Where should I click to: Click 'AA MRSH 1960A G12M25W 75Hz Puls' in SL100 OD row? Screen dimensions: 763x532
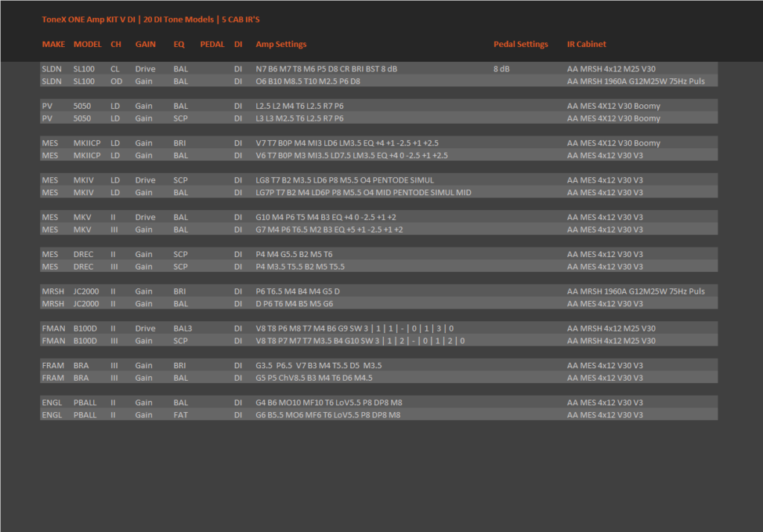[636, 81]
